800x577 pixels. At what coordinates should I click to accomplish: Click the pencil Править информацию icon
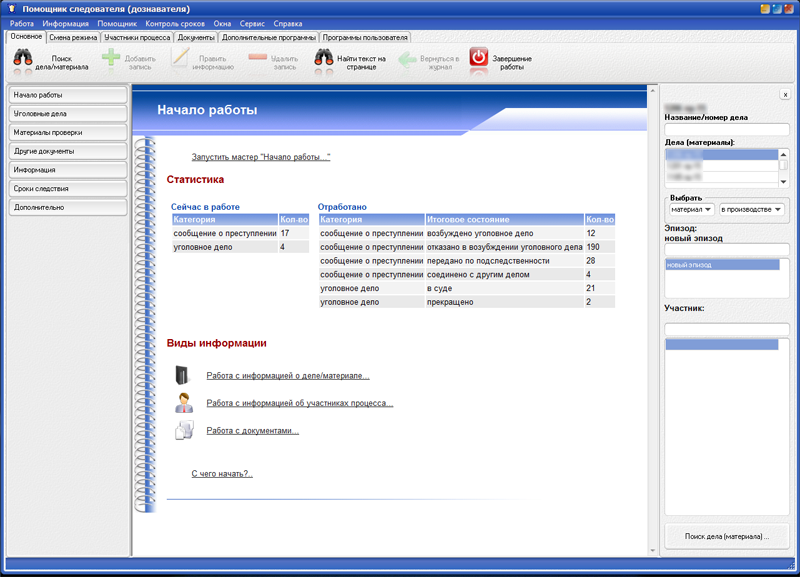180,59
